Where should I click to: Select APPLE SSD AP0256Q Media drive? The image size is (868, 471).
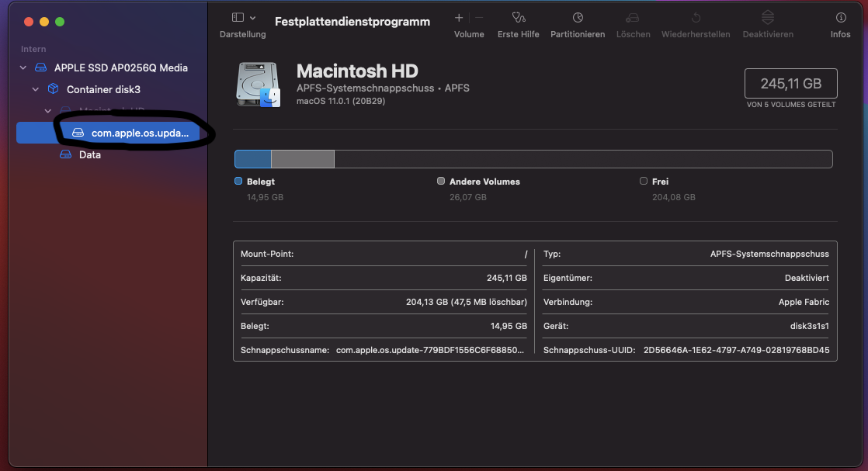120,68
